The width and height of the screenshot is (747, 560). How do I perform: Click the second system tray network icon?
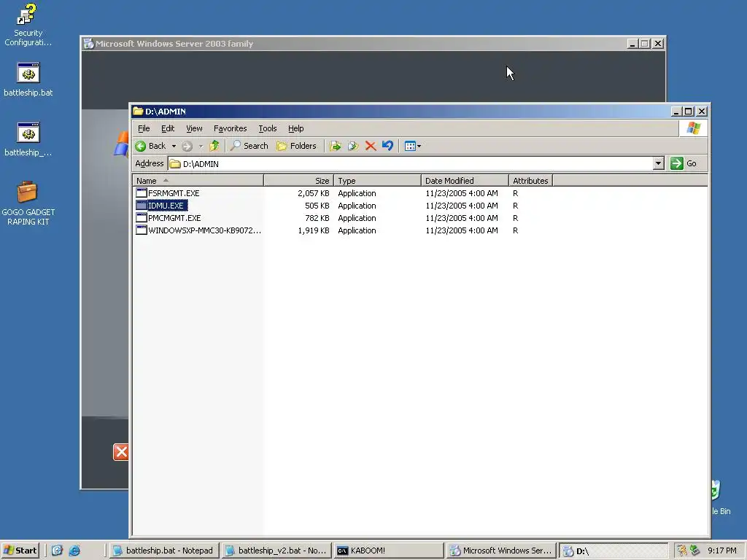694,551
